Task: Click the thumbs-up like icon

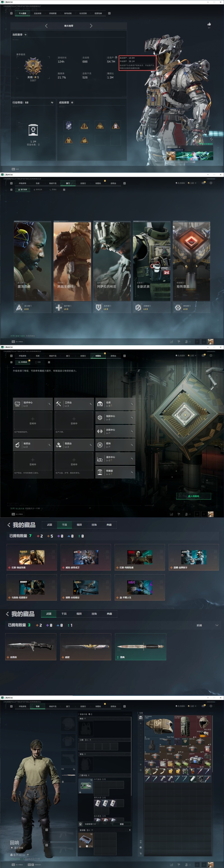Action: [209, 24]
